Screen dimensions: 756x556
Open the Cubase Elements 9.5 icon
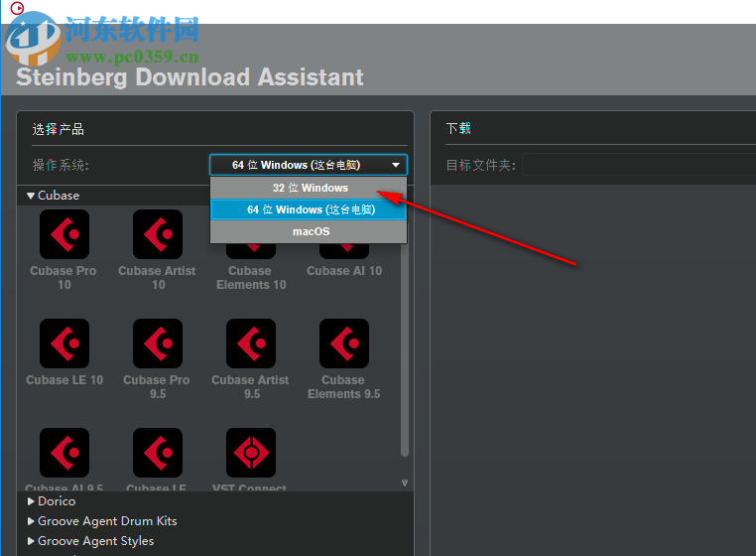click(344, 344)
